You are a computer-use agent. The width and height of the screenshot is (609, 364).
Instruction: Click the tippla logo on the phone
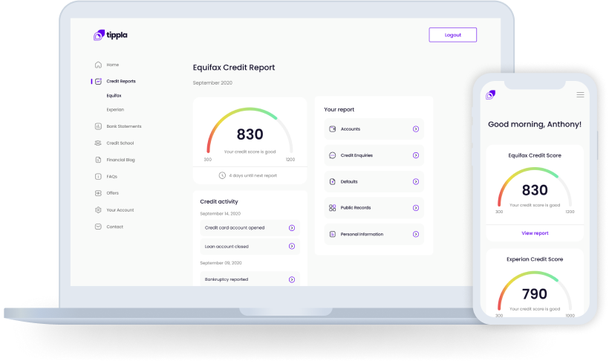pos(490,95)
